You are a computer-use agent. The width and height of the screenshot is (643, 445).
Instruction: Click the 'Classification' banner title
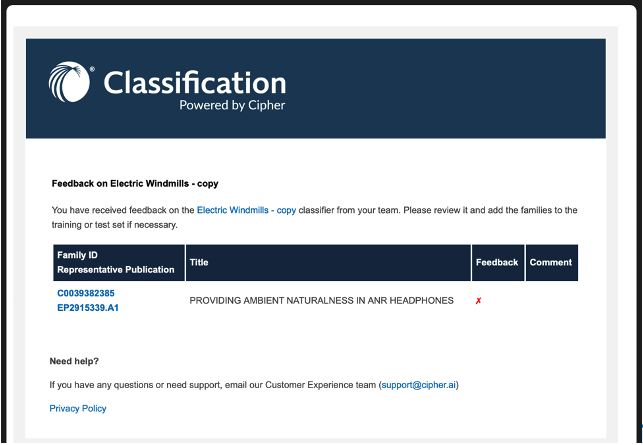point(195,83)
